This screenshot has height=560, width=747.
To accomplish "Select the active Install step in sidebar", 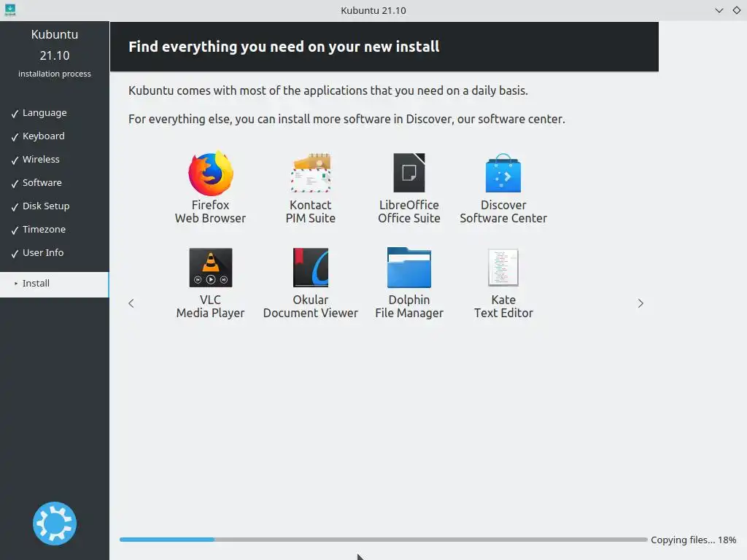I will 54,284.
